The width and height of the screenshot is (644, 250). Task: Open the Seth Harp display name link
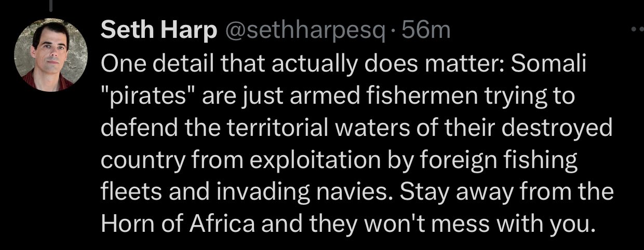point(158,31)
